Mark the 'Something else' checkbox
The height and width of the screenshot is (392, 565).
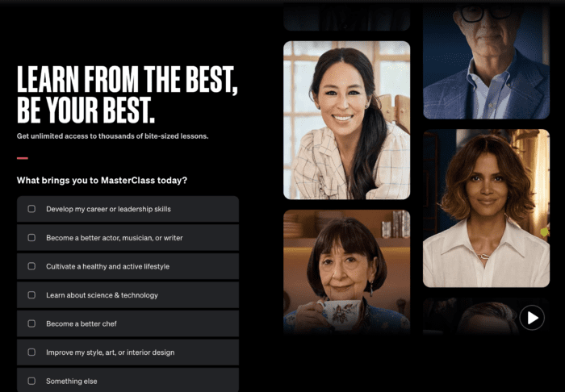tap(31, 381)
